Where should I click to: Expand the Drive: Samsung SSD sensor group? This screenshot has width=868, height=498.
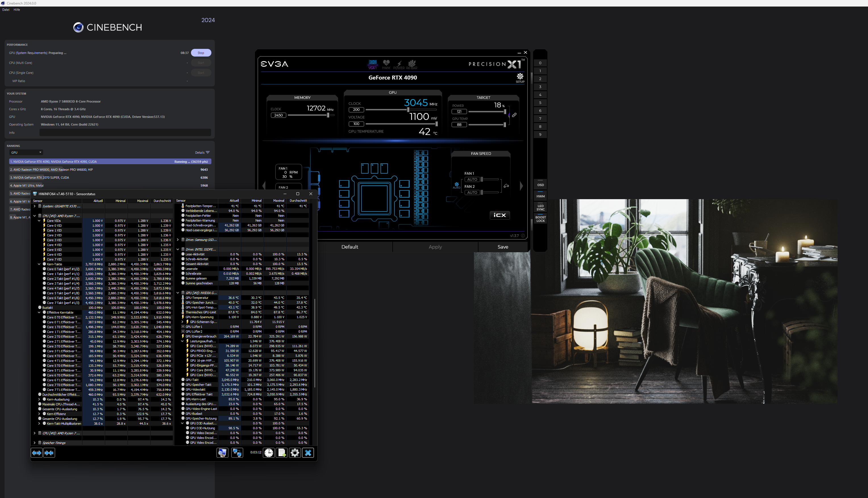178,240
